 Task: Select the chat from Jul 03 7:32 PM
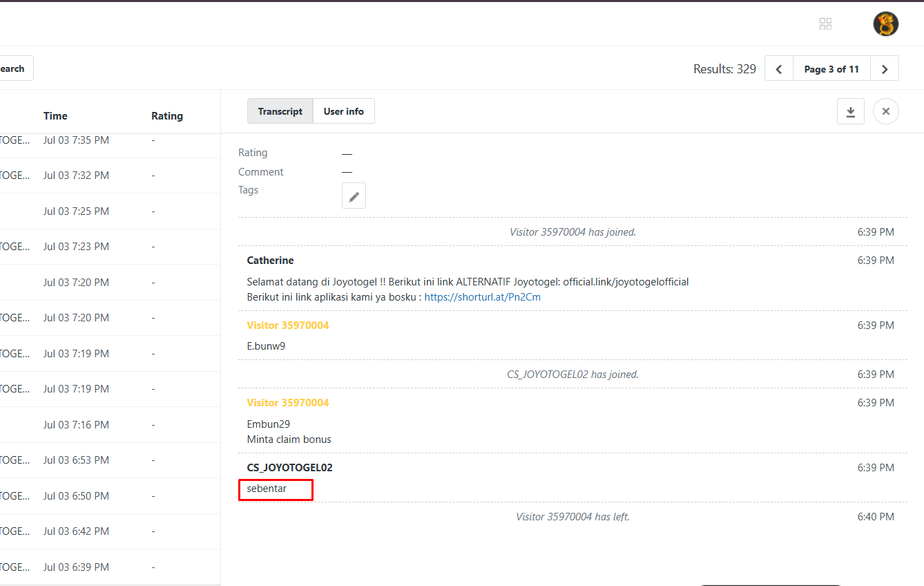[110, 176]
